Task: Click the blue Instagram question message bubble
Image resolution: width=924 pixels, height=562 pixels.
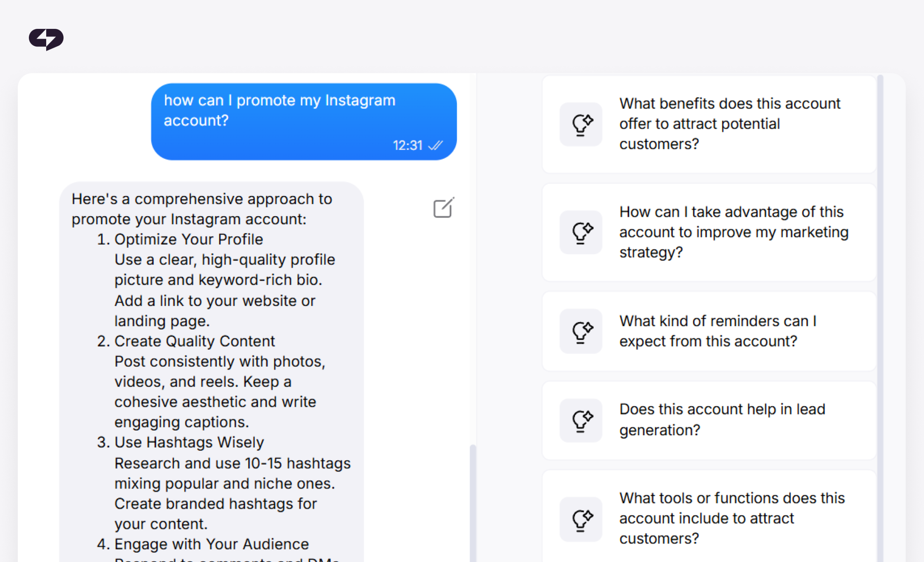Action: coord(304,122)
